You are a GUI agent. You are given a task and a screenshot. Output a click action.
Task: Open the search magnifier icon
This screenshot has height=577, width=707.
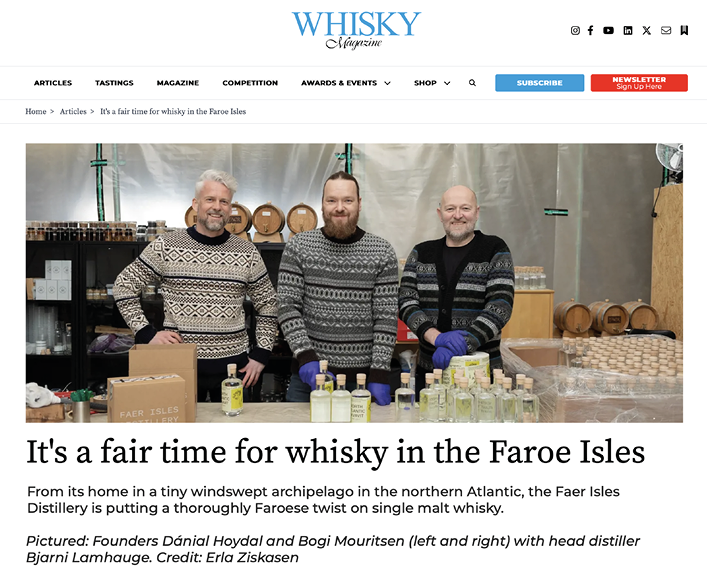tap(472, 82)
